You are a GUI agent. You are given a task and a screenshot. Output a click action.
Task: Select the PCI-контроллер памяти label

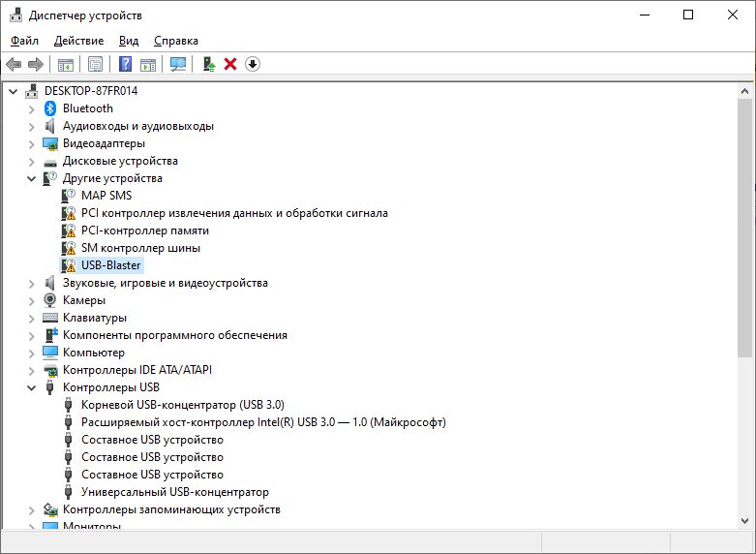click(145, 231)
